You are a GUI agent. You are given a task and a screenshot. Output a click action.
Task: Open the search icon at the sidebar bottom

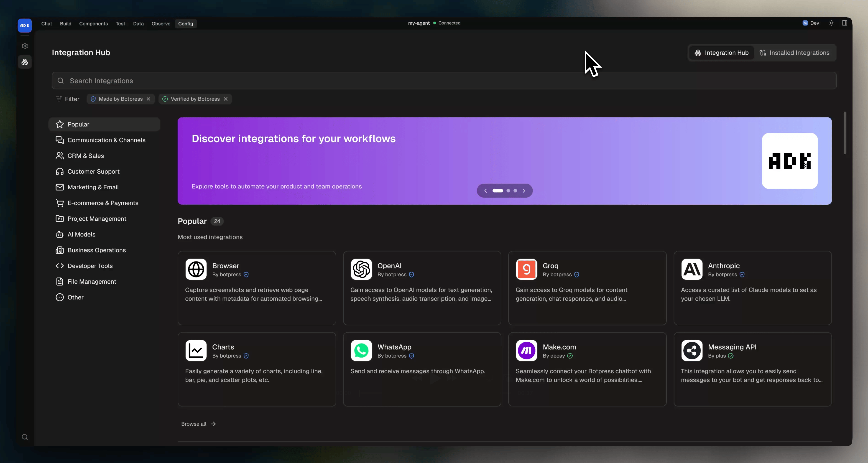(25, 437)
